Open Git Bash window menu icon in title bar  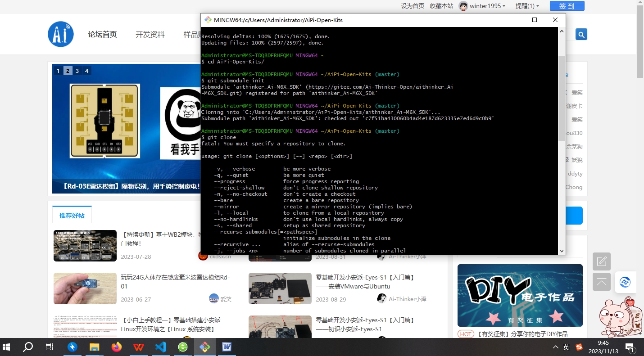point(208,20)
